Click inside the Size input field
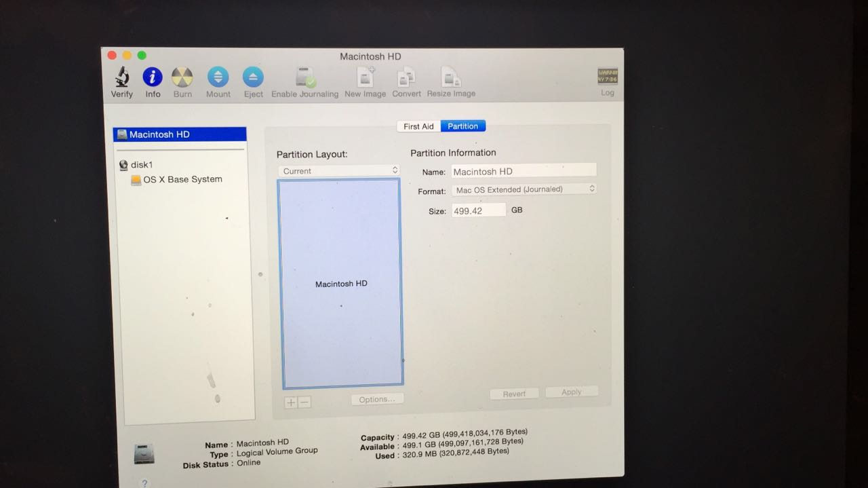The image size is (868, 488). coord(479,210)
